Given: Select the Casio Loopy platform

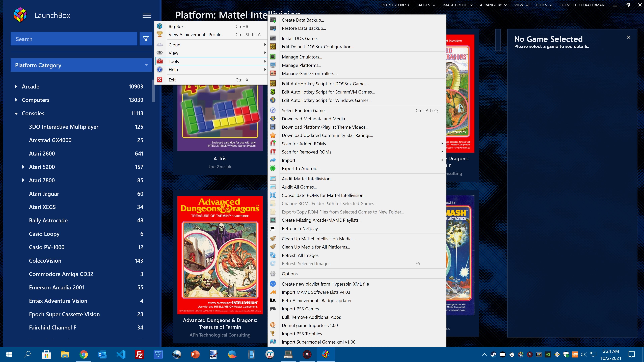Looking at the screenshot, I should pyautogui.click(x=44, y=234).
